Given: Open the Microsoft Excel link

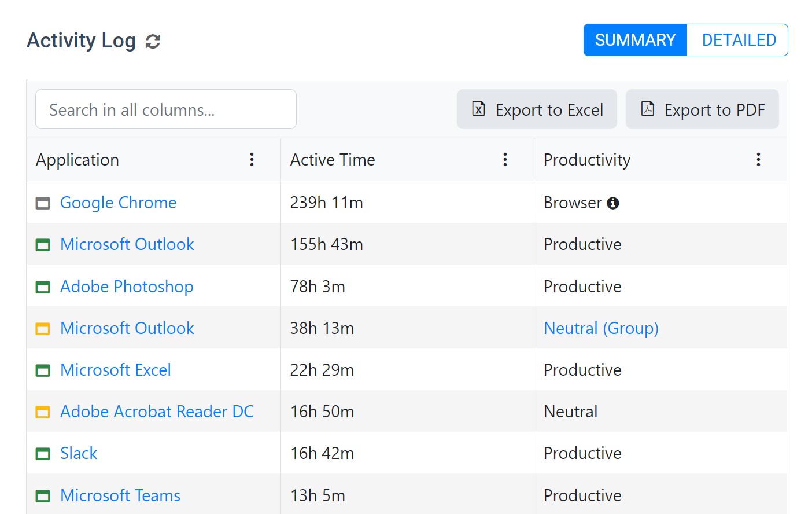Looking at the screenshot, I should (x=116, y=370).
